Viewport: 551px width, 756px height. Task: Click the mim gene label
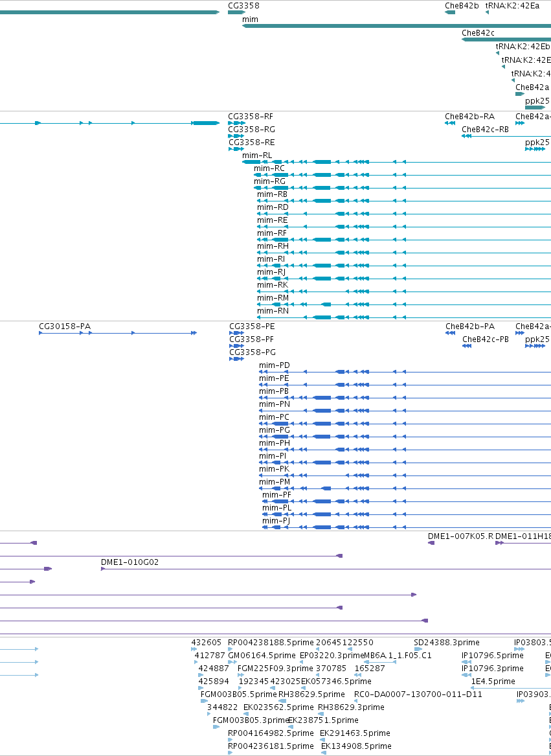[250, 19]
